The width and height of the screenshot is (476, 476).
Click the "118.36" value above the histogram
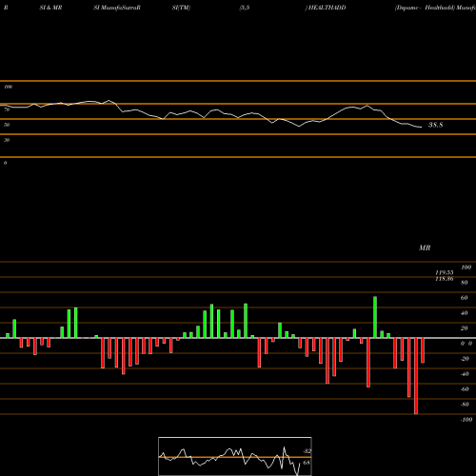[445, 279]
